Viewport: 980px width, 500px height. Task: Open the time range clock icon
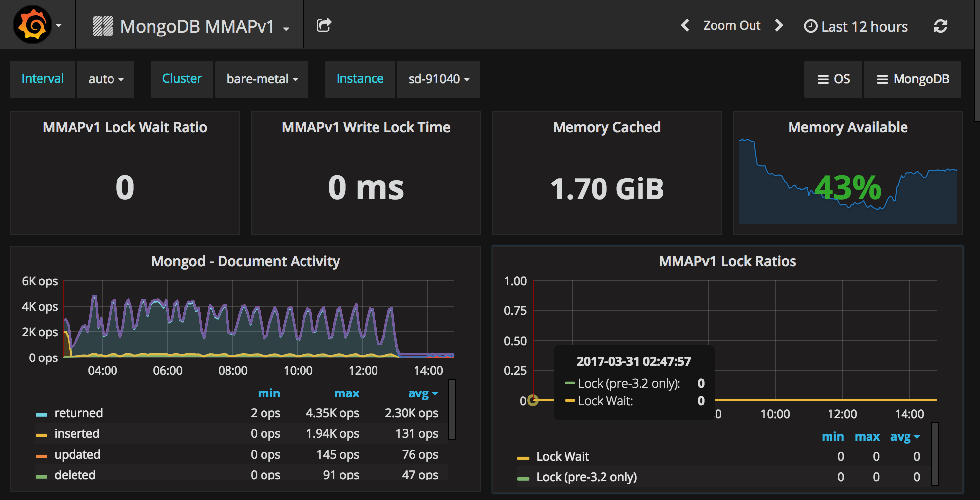[x=810, y=26]
